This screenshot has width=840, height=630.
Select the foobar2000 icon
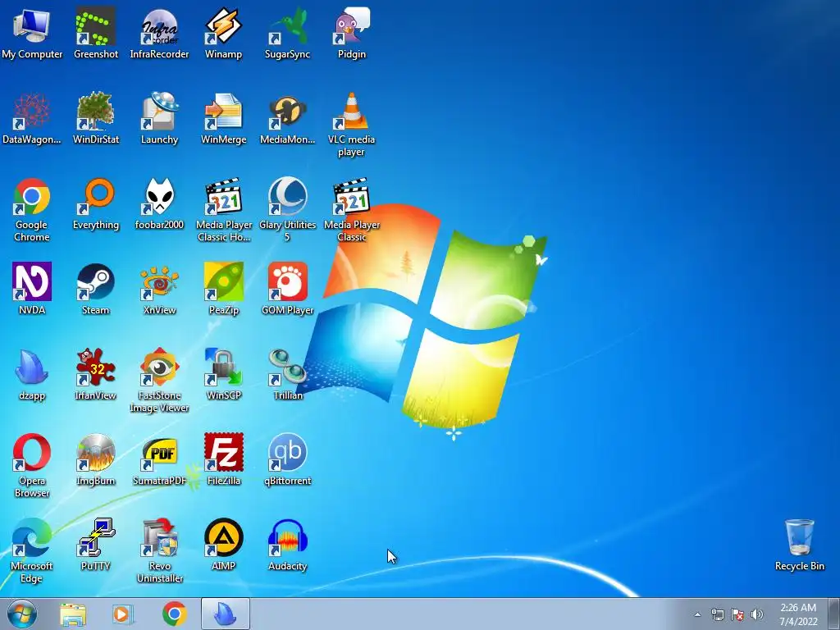pyautogui.click(x=159, y=197)
